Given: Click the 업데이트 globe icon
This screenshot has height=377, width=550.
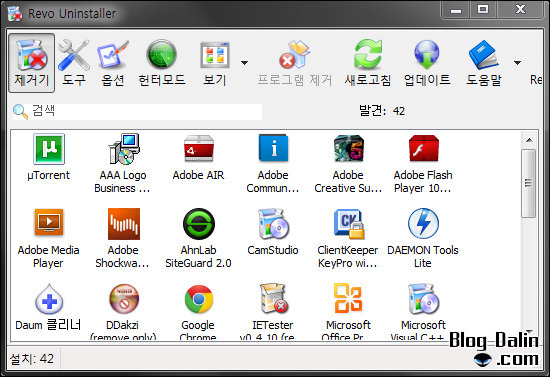Looking at the screenshot, I should (x=427, y=55).
